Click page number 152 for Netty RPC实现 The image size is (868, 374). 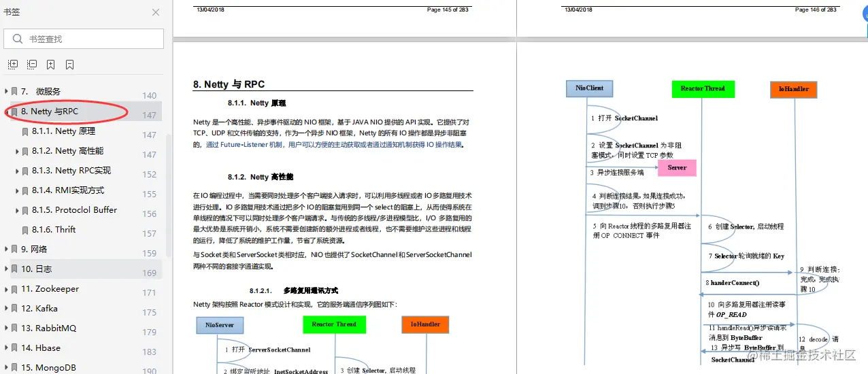(x=150, y=175)
